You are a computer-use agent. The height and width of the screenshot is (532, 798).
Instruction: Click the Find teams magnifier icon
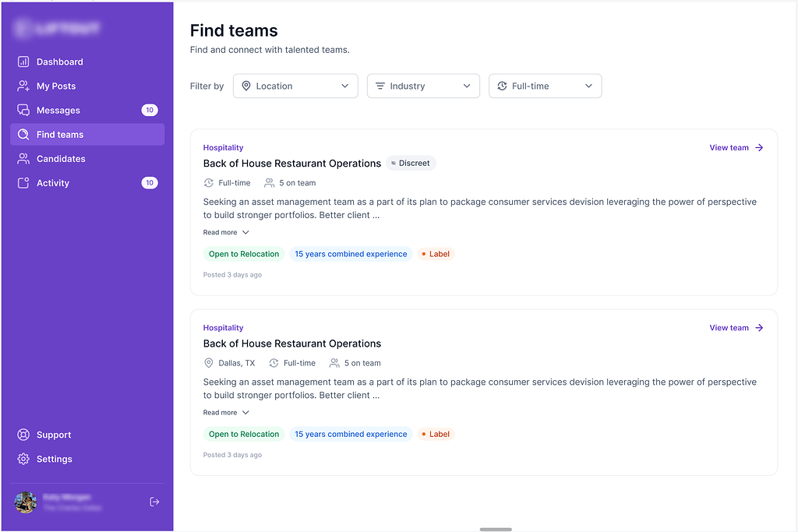tap(25, 134)
